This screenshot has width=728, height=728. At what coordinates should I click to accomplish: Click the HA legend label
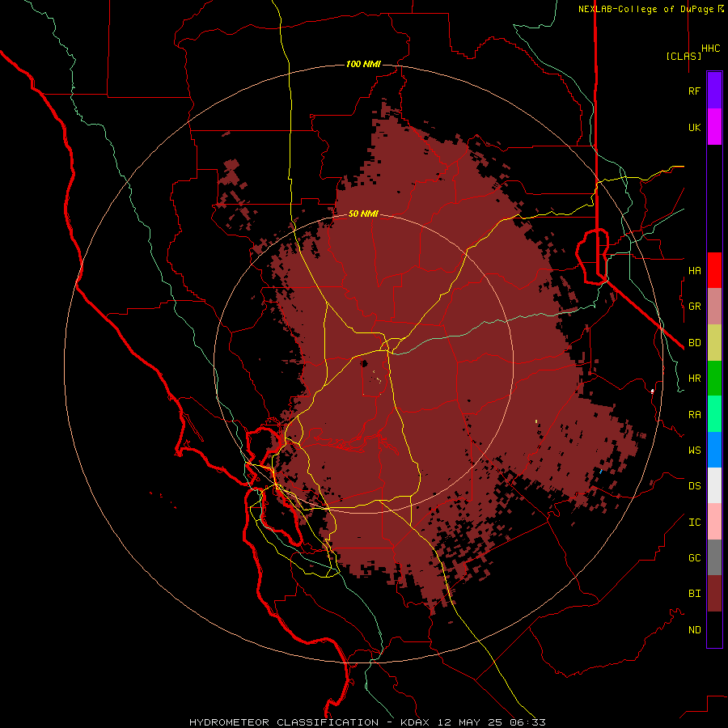[694, 271]
